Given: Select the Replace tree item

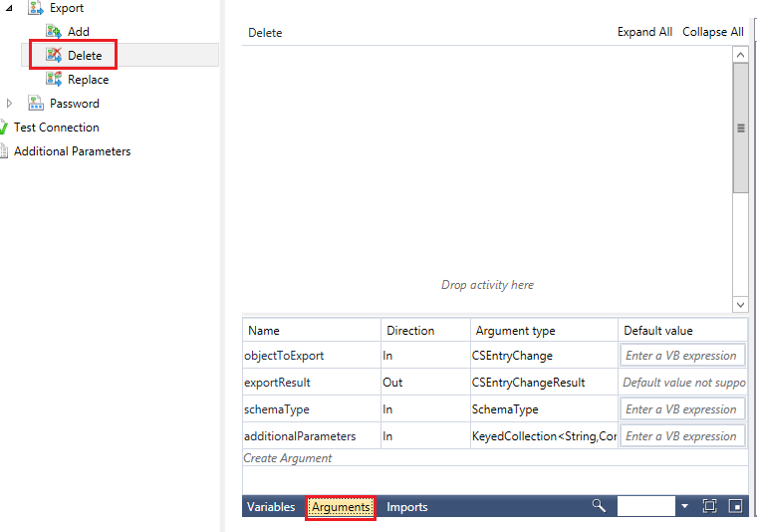Looking at the screenshot, I should click(x=89, y=79).
